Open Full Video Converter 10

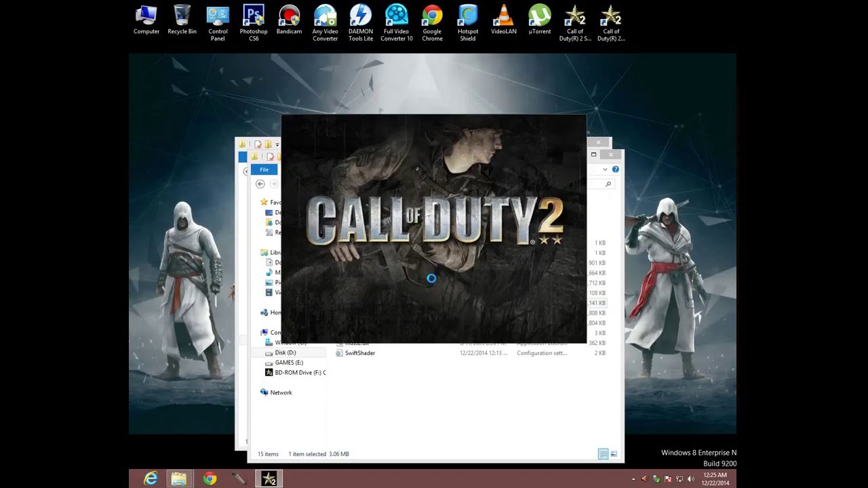[397, 23]
